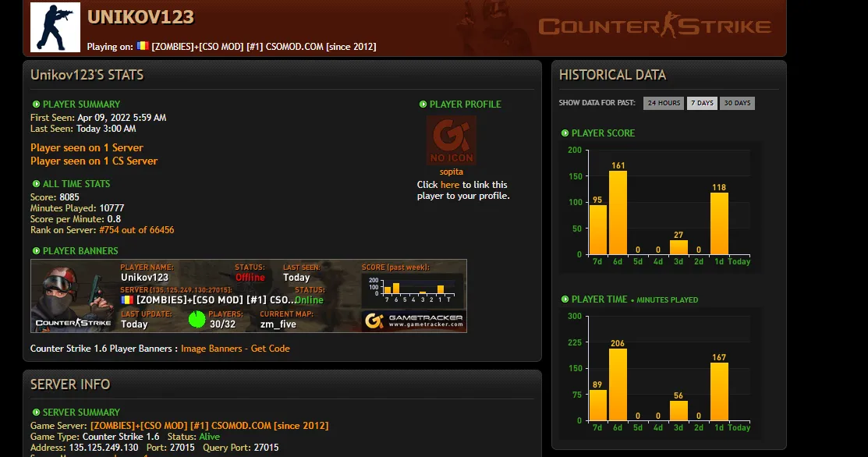This screenshot has width=868, height=457.
Task: Click the Counter-Strike soldier avatar icon
Action: pyautogui.click(x=55, y=27)
